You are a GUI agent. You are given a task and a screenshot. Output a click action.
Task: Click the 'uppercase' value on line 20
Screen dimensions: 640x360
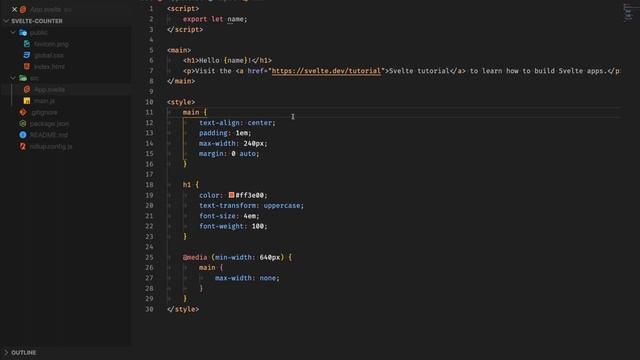coord(282,206)
